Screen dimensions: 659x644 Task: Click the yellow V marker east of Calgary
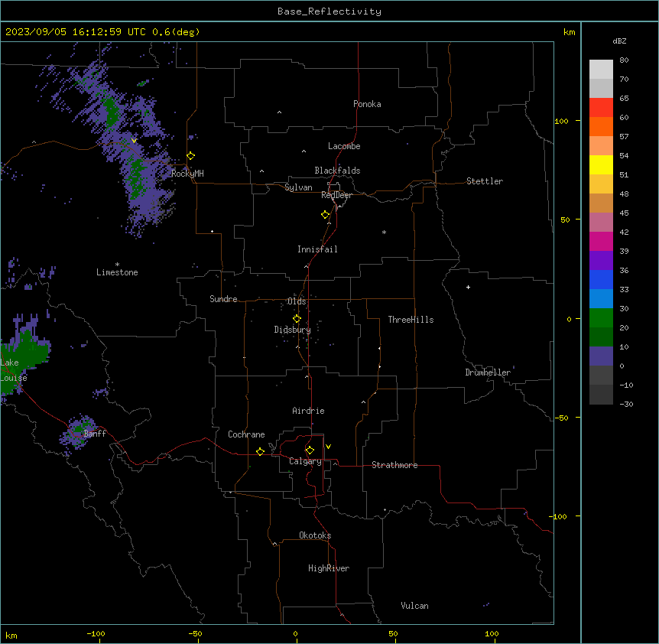328,447
